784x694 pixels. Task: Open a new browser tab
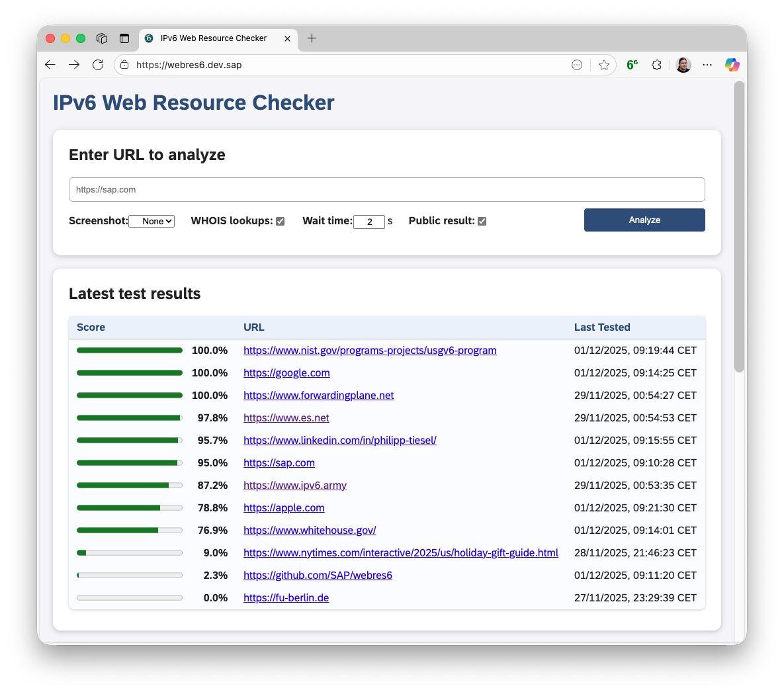tap(312, 38)
